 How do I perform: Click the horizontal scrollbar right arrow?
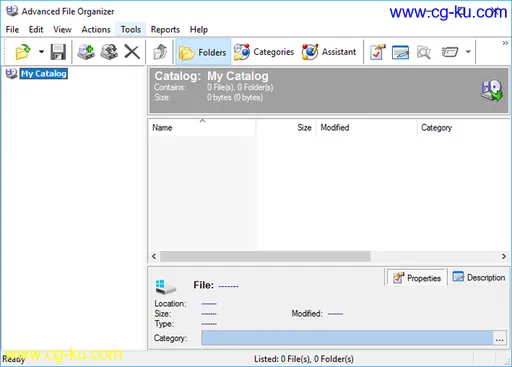coord(504,256)
